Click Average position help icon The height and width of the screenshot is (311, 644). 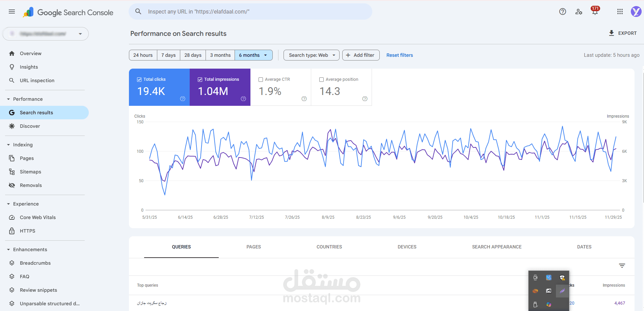(x=365, y=99)
